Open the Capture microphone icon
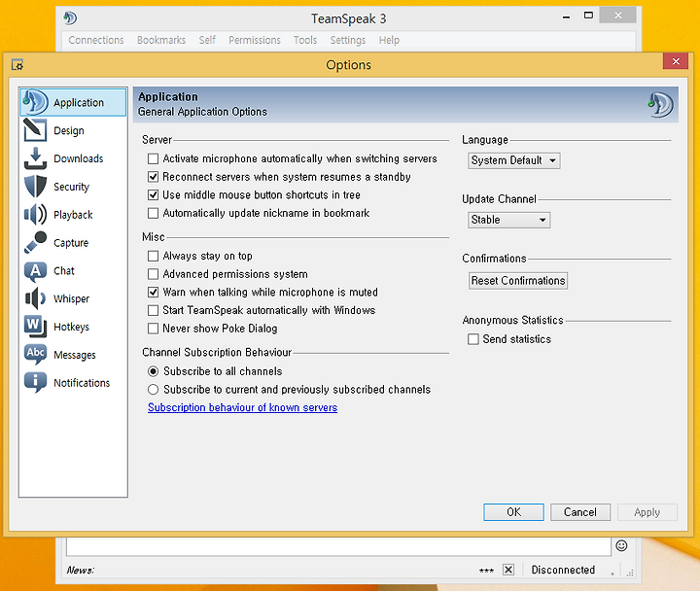700x591 pixels. (35, 242)
